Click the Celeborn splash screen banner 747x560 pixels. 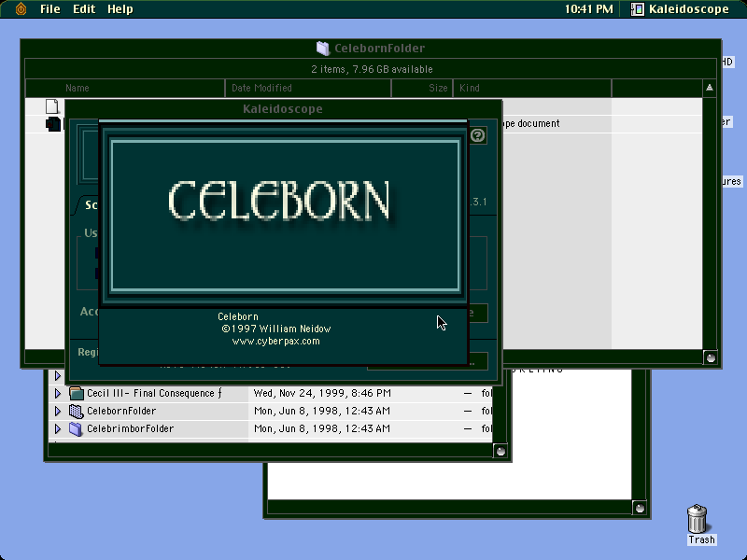[x=285, y=215]
